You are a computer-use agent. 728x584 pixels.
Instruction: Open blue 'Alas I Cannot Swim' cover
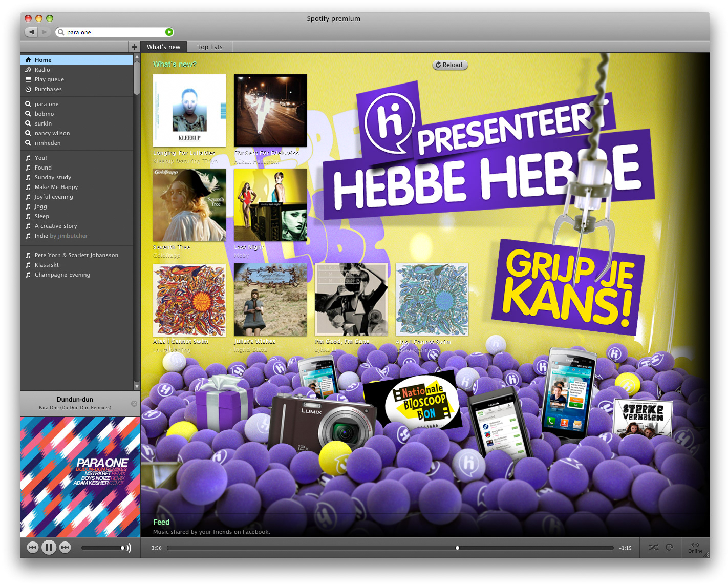coord(432,300)
